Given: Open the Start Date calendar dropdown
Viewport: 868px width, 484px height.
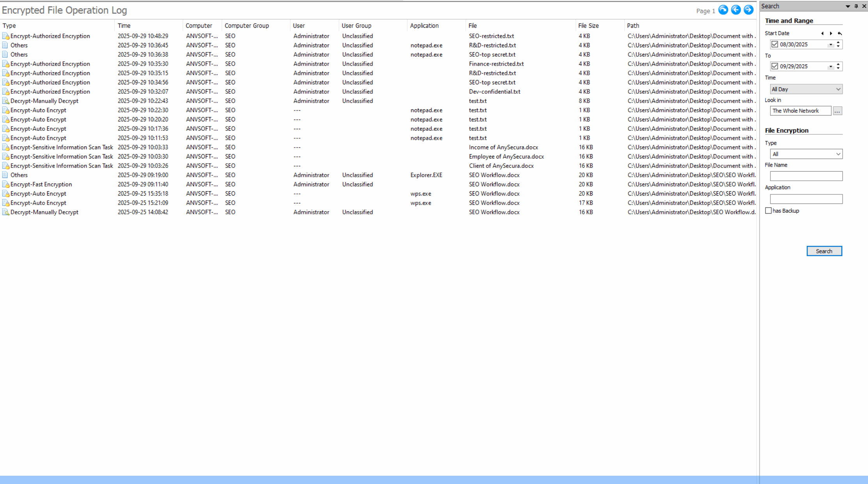Looking at the screenshot, I should (x=831, y=44).
